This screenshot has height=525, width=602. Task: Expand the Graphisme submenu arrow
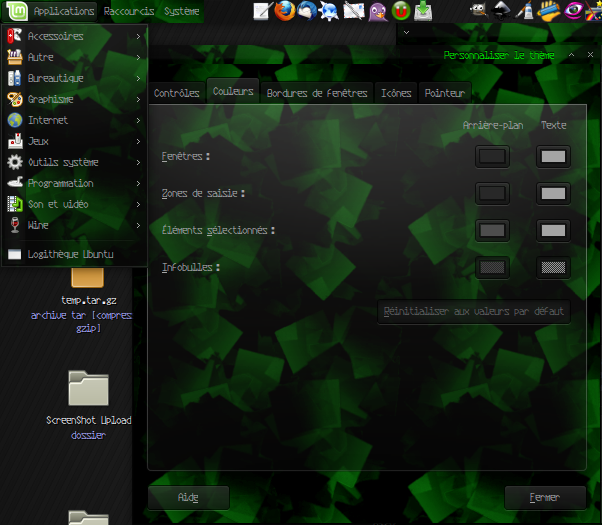pos(138,99)
